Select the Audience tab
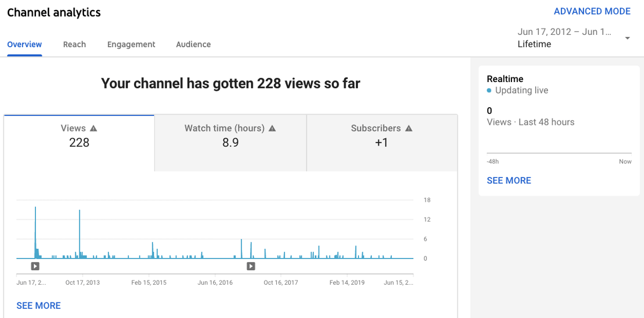 point(193,45)
